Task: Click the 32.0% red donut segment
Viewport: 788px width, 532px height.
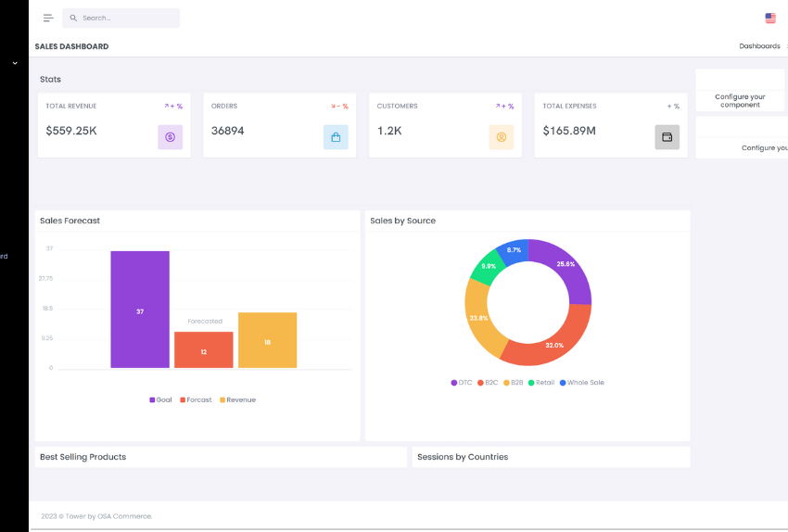Action: tap(553, 346)
